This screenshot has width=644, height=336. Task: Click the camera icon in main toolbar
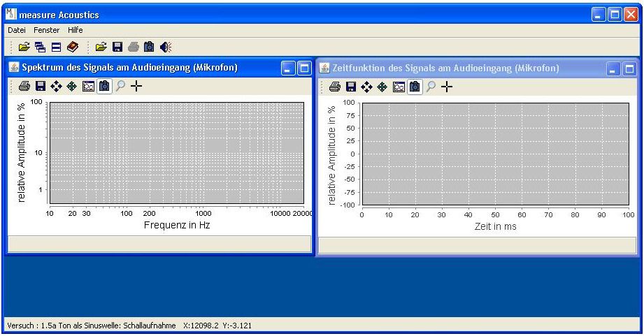(149, 47)
